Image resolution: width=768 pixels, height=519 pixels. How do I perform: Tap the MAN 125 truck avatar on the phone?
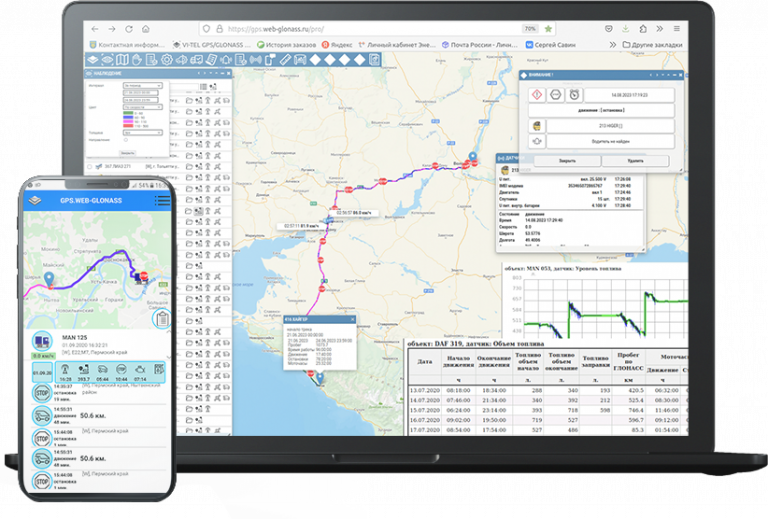[x=42, y=341]
